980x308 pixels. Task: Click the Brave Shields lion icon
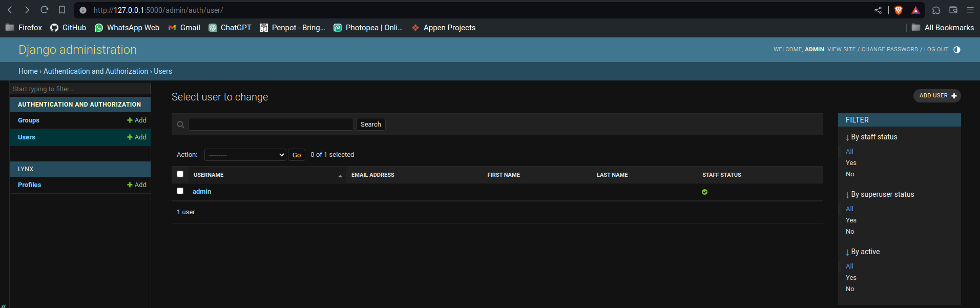pos(898,10)
